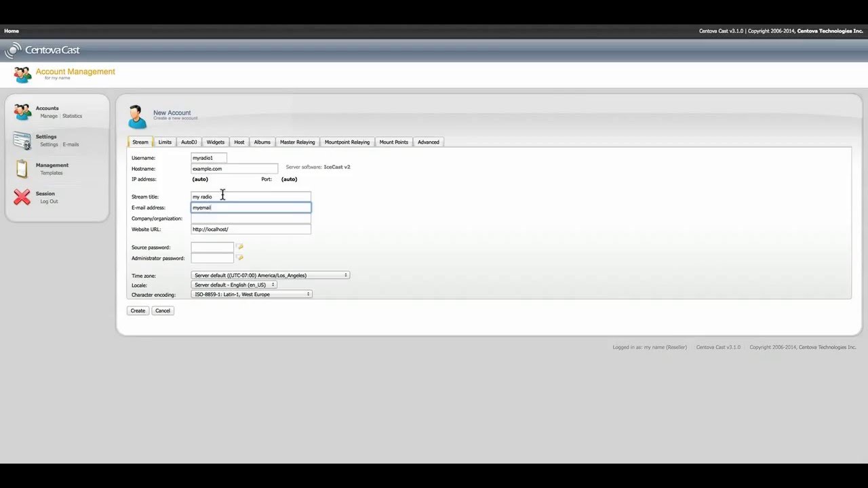Click the Centova Cast logo

[x=42, y=50]
